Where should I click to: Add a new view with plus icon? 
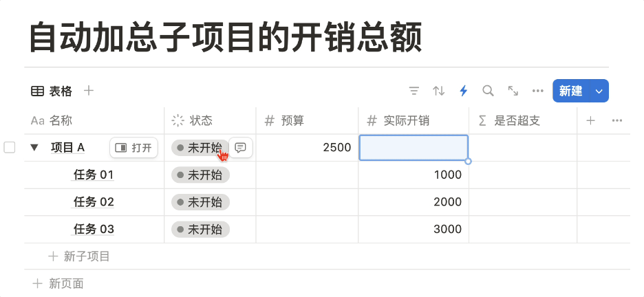click(x=89, y=91)
